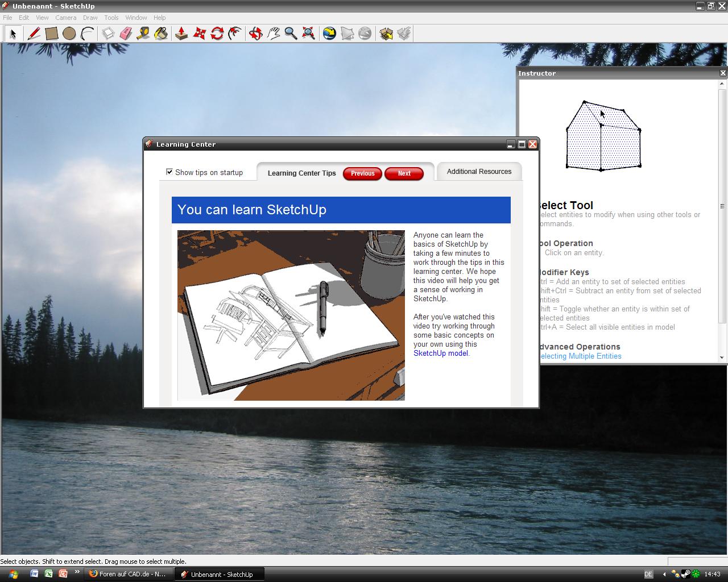Image resolution: width=728 pixels, height=582 pixels.
Task: Open the Tools menu
Action: pos(111,18)
